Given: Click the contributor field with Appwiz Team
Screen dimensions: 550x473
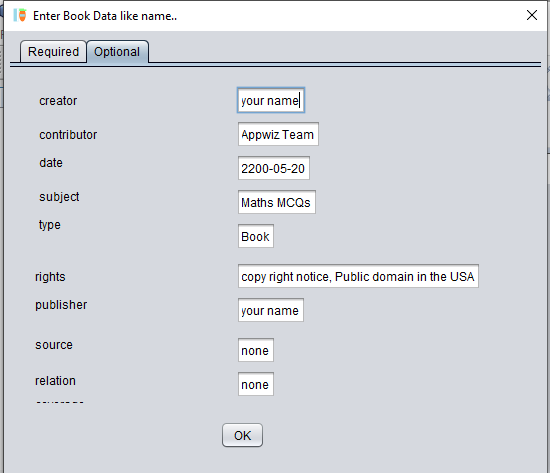Looking at the screenshot, I should pos(278,134).
